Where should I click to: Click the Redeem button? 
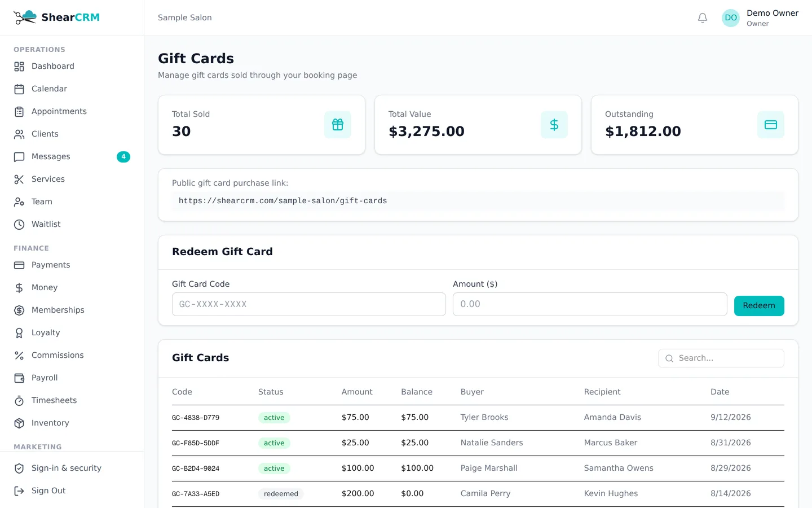(759, 306)
